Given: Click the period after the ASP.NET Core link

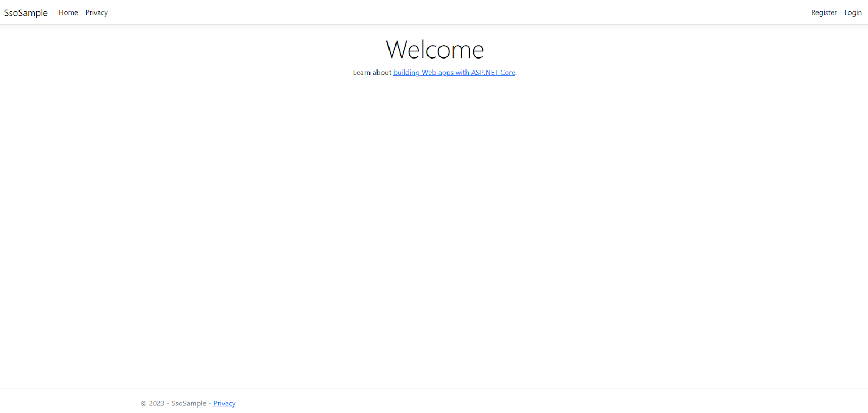Looking at the screenshot, I should 516,73.
